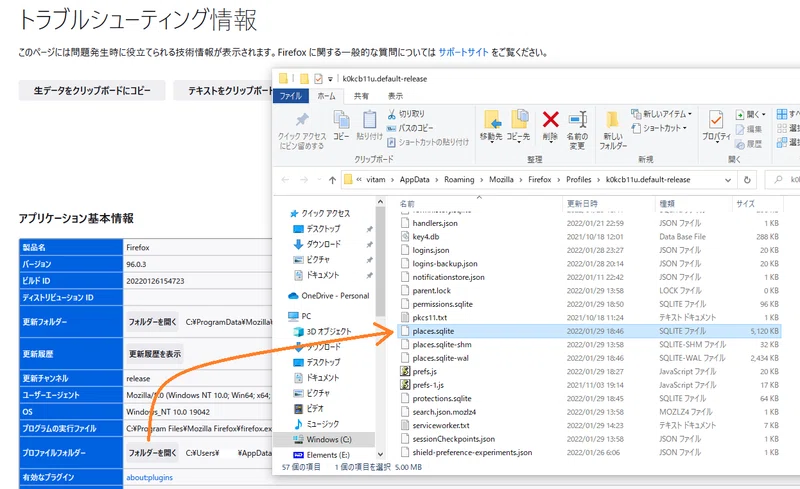The width and height of the screenshot is (800, 489).
Task: Select Elements (E:) drive in sidebar
Action: point(322,455)
